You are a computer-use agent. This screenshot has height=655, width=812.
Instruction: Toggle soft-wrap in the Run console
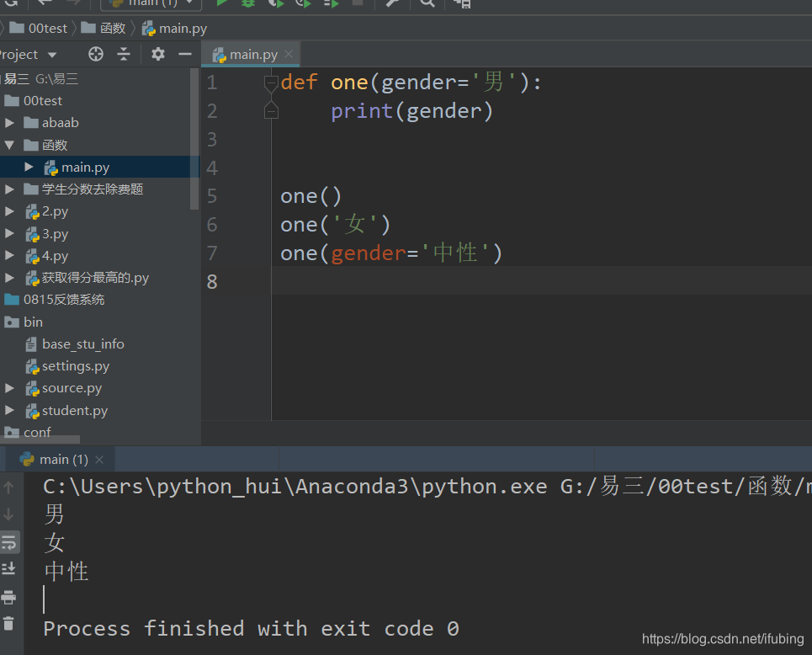[x=8, y=542]
